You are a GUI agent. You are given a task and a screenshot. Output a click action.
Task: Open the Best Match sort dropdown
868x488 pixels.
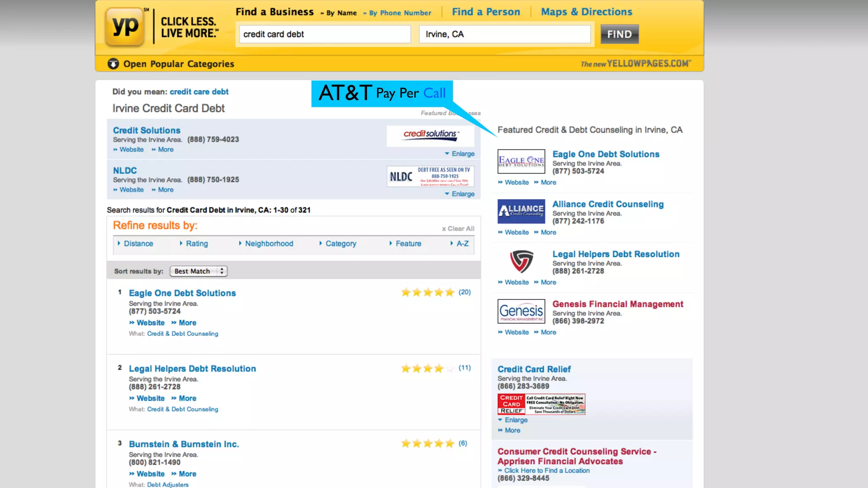click(x=199, y=271)
